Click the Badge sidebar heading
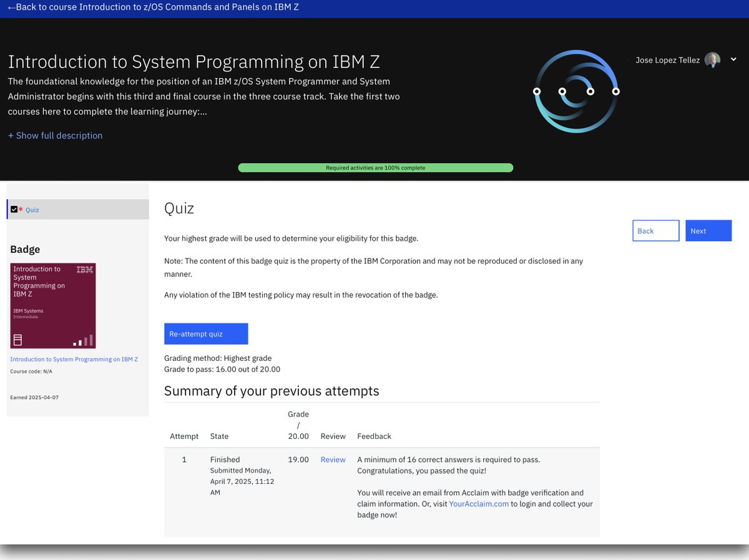This screenshot has height=560, width=749. 25,249
